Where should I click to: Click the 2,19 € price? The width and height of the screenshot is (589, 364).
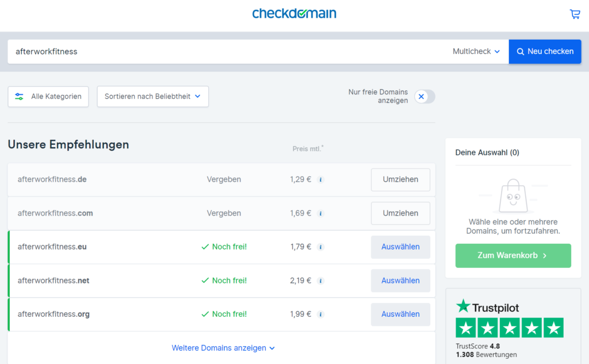(300, 281)
